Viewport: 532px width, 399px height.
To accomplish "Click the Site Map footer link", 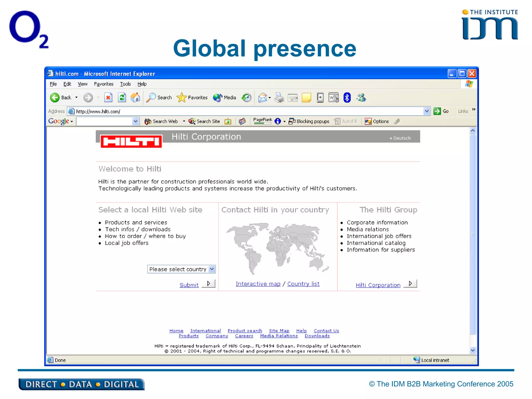I will (279, 331).
